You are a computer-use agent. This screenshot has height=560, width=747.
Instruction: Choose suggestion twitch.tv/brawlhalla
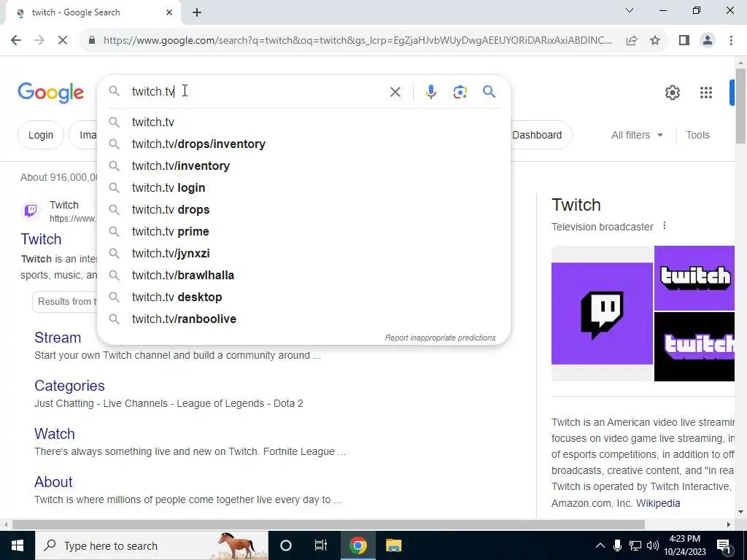point(303,275)
